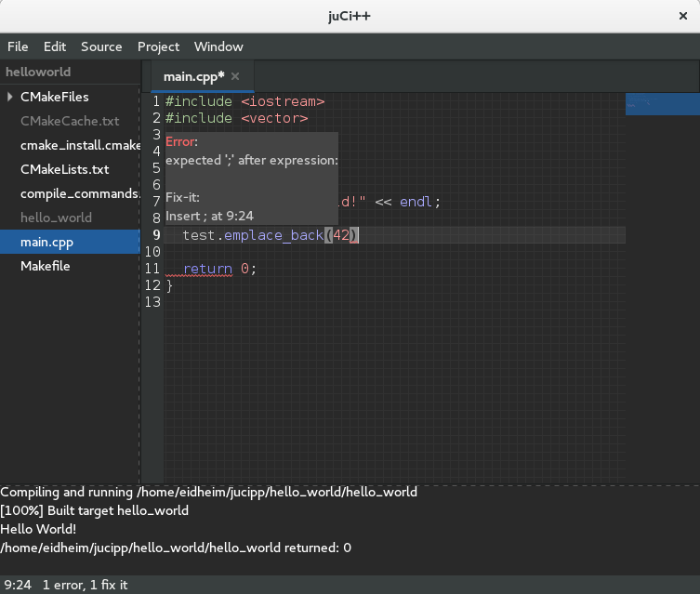
Task: Open CMakeCache.txt in the file tree
Action: click(70, 121)
